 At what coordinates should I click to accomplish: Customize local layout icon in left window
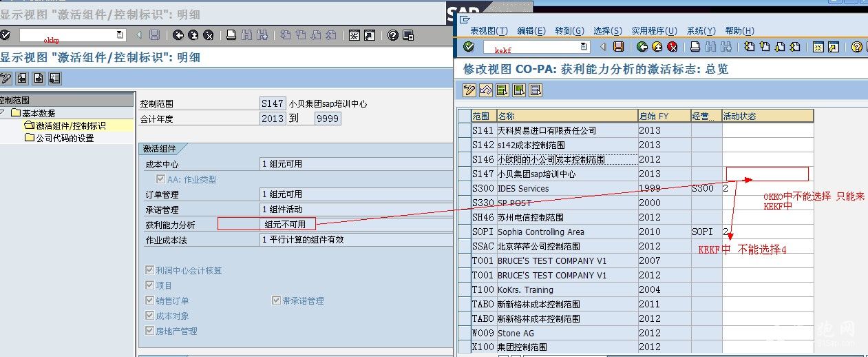click(408, 35)
